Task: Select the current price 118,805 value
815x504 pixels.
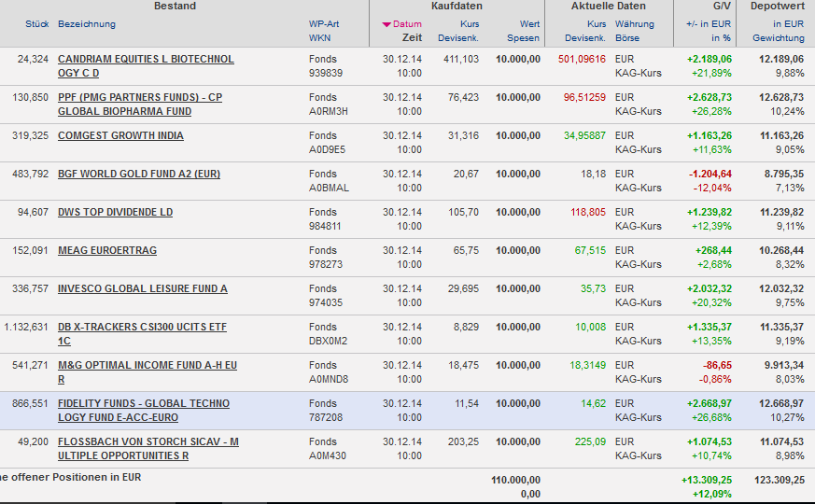Action: click(588, 212)
